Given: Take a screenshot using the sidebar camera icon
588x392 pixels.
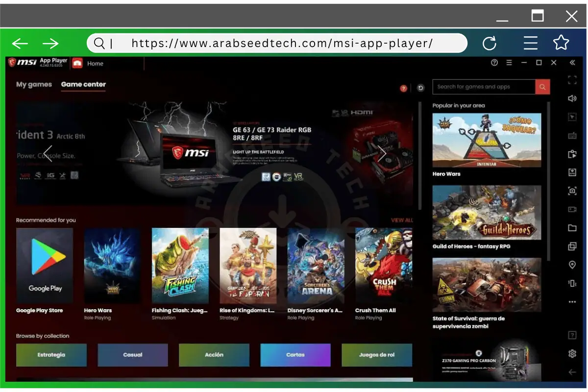Looking at the screenshot, I should [x=572, y=191].
